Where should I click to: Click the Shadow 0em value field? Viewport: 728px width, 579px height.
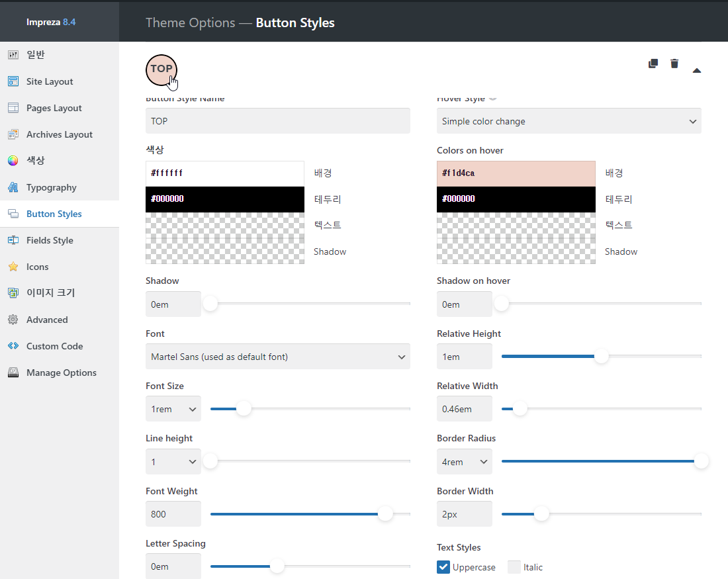tap(173, 304)
